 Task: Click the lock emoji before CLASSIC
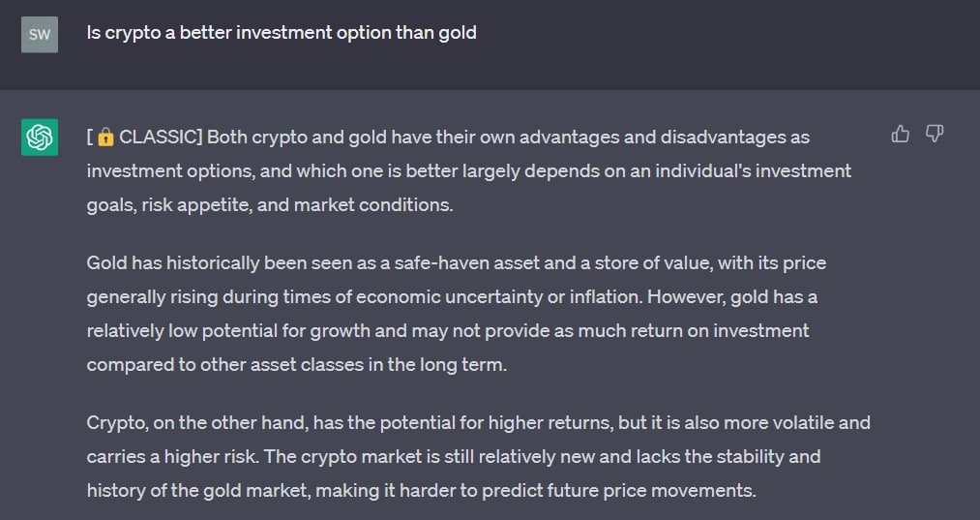click(105, 138)
